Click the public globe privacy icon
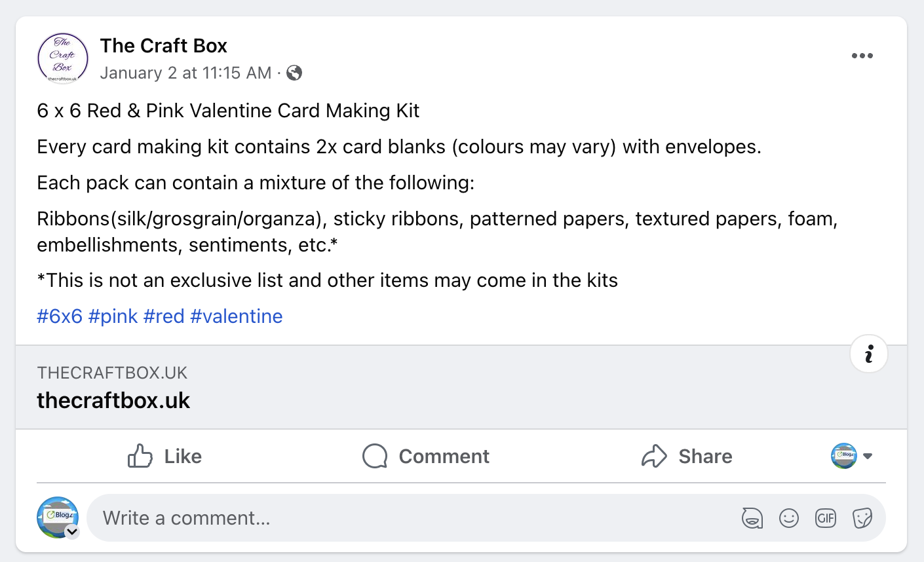Viewport: 924px width, 562px height. point(294,73)
